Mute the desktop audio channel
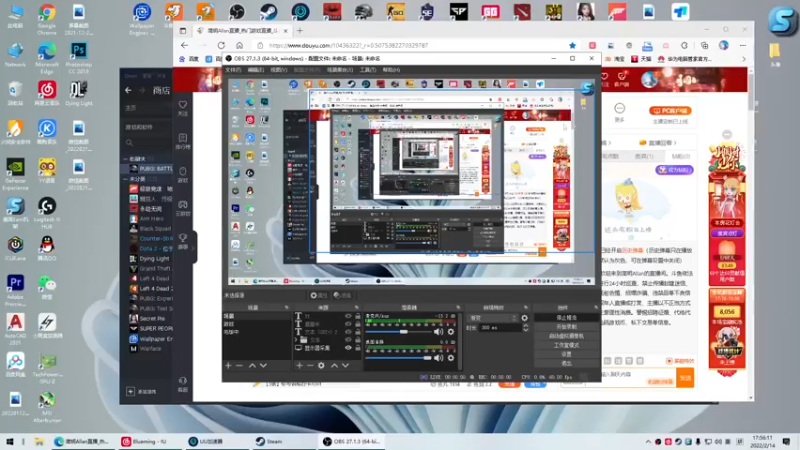This screenshot has height=450, width=800. [438, 358]
